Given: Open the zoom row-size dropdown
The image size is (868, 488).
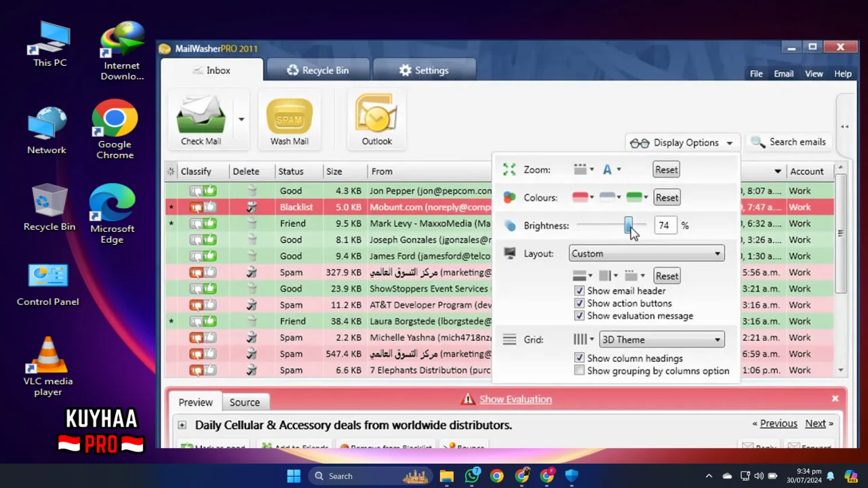Looking at the screenshot, I should pyautogui.click(x=583, y=169).
